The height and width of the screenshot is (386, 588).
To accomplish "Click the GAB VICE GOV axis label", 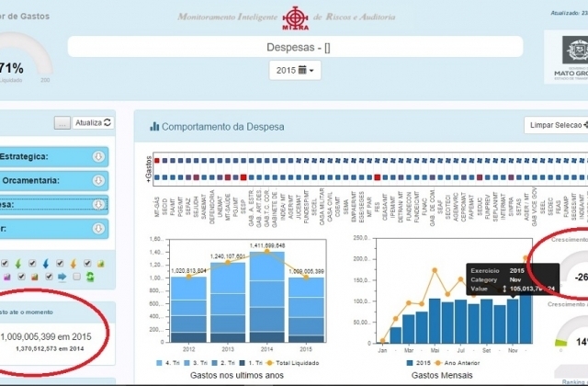I will point(535,207).
